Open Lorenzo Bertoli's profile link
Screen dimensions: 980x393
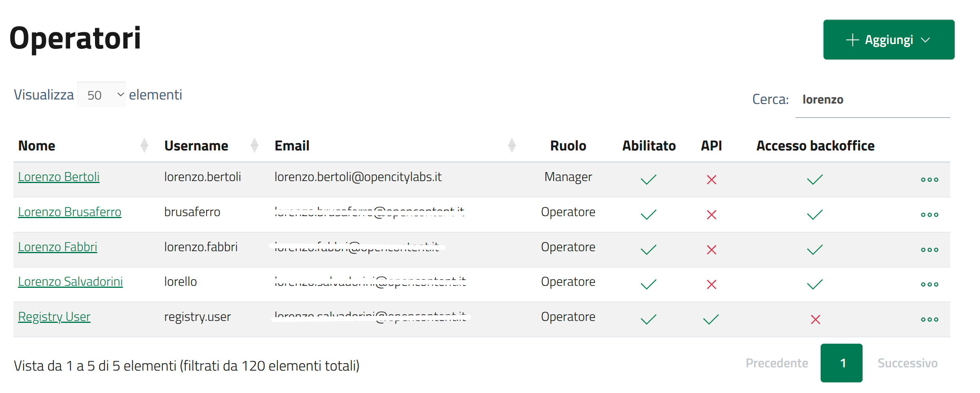(x=59, y=177)
